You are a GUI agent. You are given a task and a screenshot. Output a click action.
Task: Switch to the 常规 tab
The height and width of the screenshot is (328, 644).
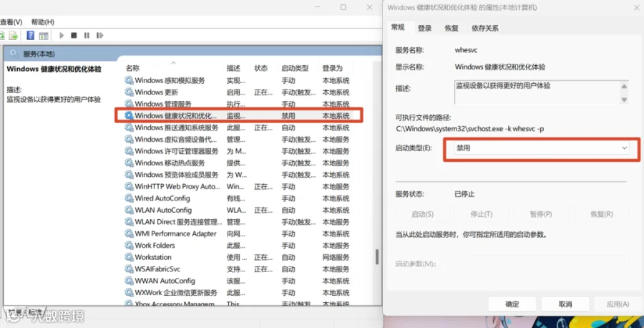click(x=398, y=27)
